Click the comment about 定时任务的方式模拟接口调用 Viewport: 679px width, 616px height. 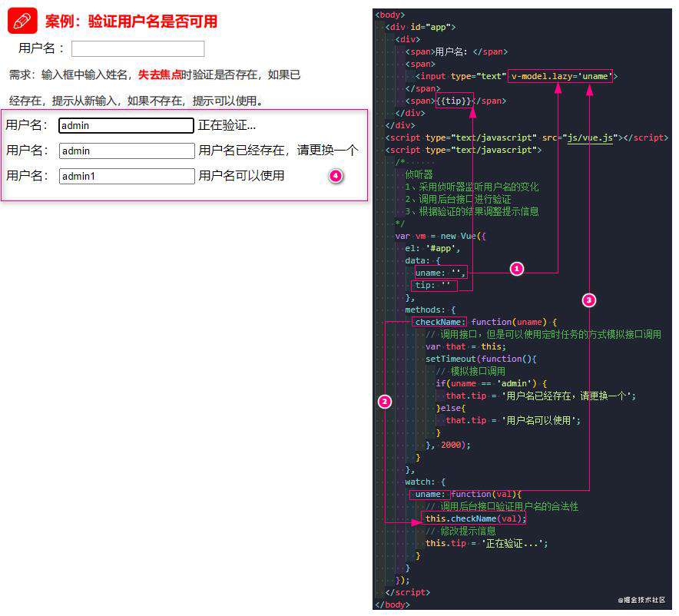click(x=544, y=334)
